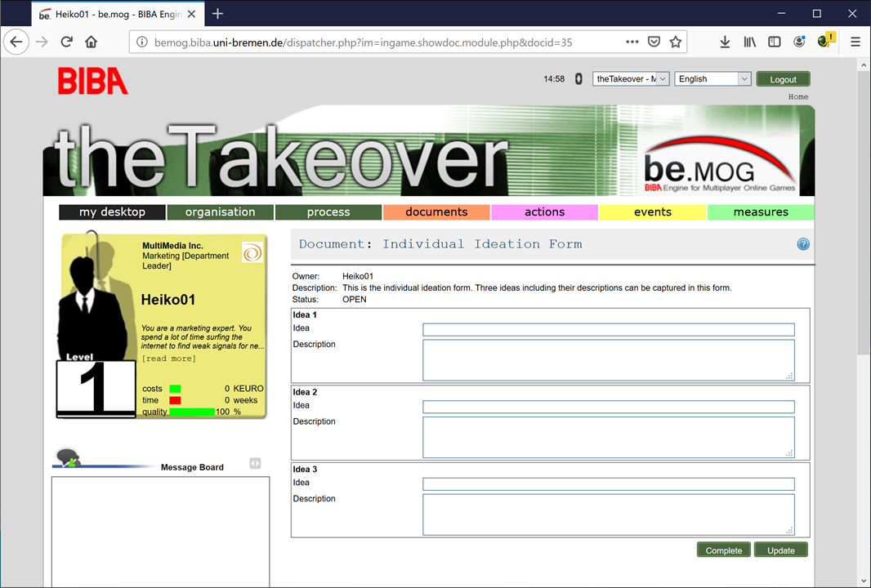
Task: Click the businessman silhouette on profile card
Action: [x=92, y=305]
